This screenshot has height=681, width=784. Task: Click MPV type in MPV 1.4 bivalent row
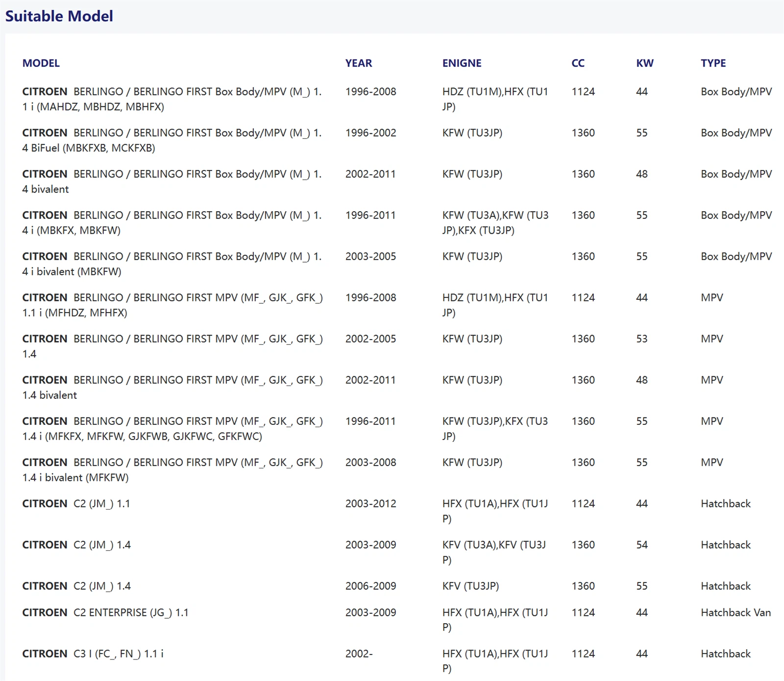(711, 380)
